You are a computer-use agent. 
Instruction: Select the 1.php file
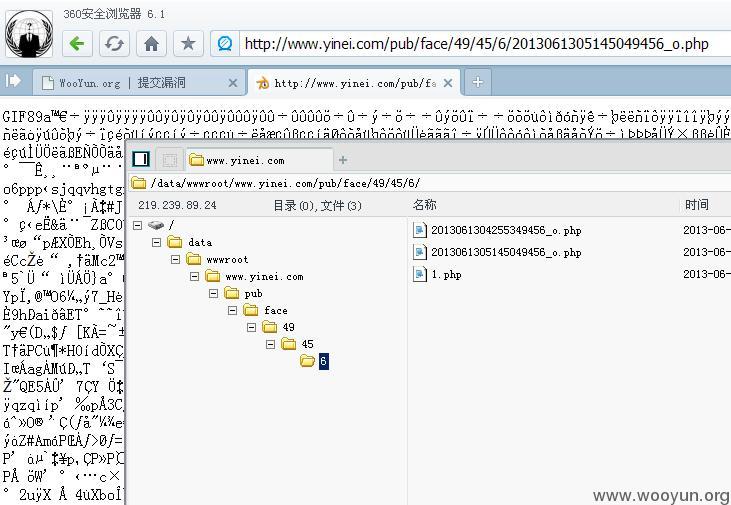point(446,274)
